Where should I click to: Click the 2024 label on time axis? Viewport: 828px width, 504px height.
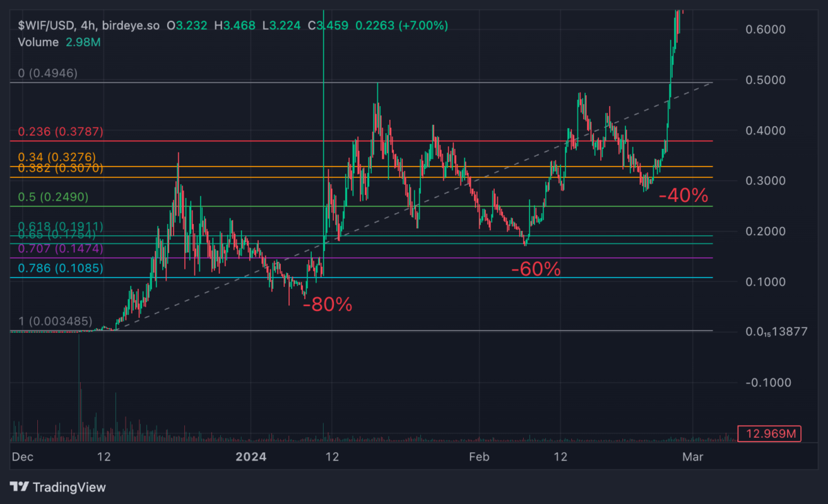click(252, 456)
